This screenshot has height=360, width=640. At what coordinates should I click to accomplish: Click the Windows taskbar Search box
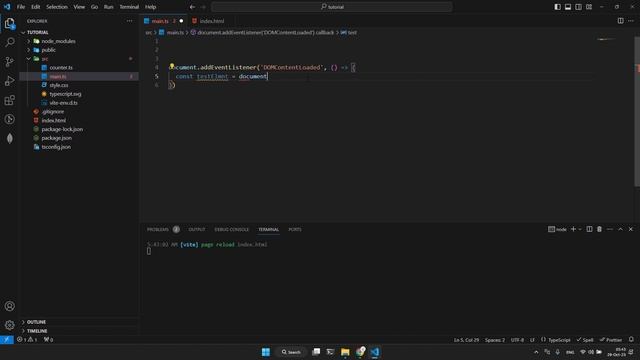point(291,352)
